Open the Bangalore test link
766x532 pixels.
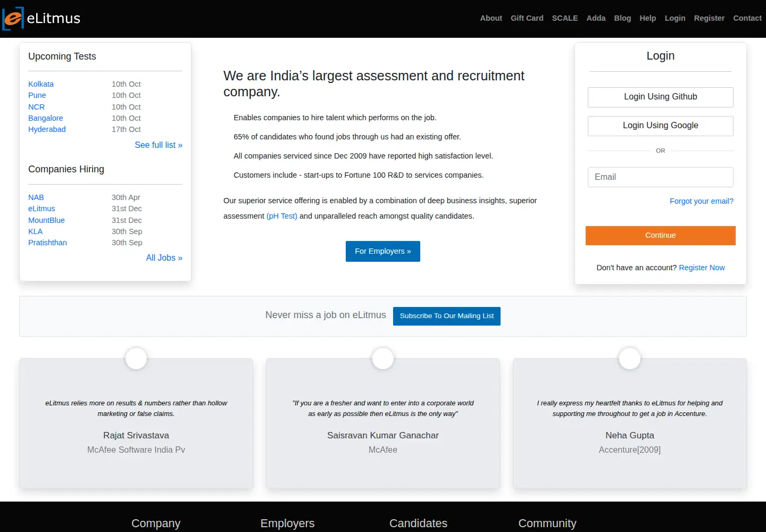pos(46,118)
